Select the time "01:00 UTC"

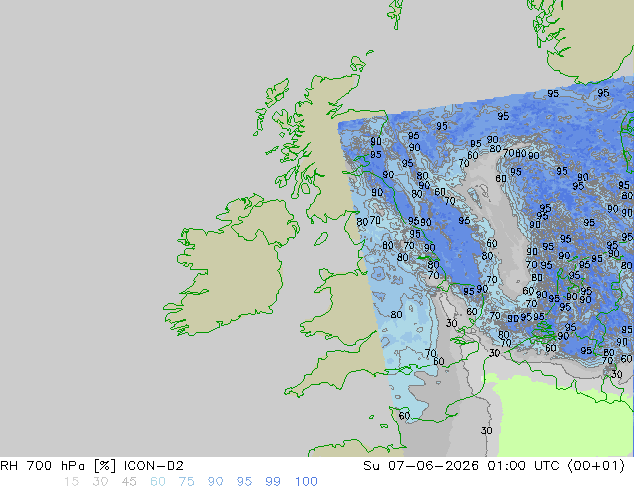point(526,466)
